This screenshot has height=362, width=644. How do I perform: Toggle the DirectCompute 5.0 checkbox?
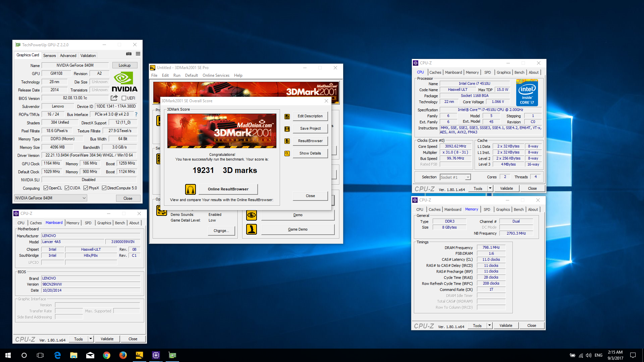pos(104,188)
